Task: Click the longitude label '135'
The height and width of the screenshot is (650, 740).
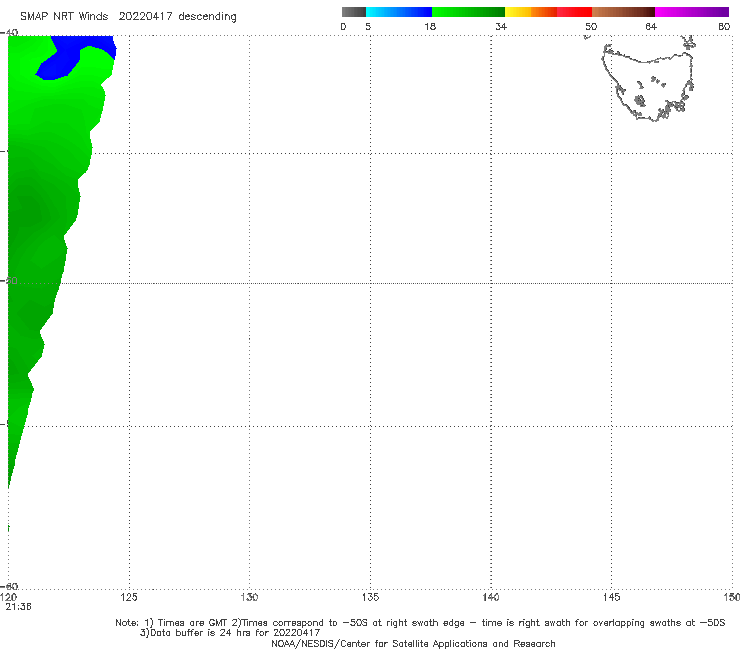Action: pyautogui.click(x=370, y=598)
